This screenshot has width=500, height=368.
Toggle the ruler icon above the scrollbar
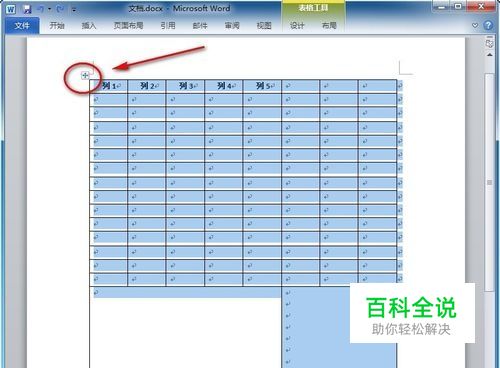489,43
